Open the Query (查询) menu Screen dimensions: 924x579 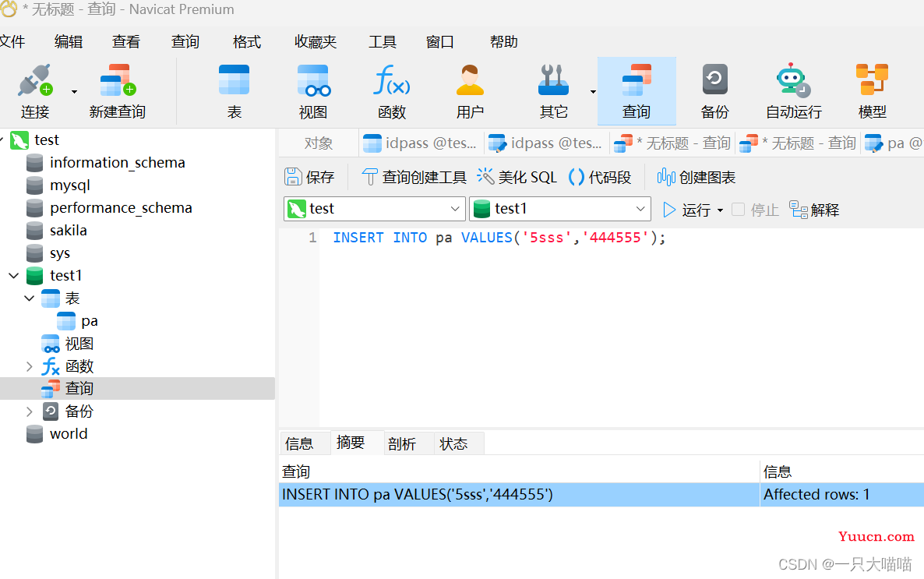pyautogui.click(x=185, y=42)
